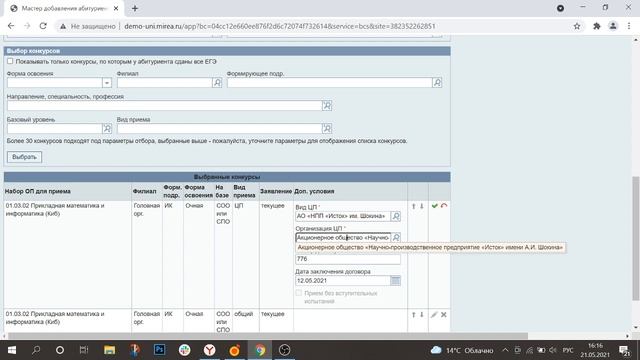Click the horizontal page scrollbar
Screen dimensions: 640x360
point(267,336)
